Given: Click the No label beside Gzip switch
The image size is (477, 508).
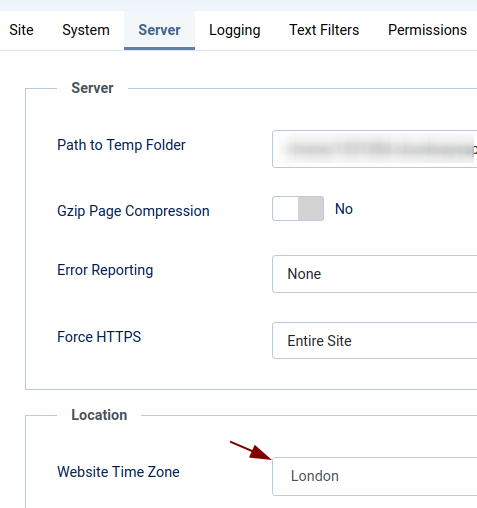Looking at the screenshot, I should click(344, 209).
